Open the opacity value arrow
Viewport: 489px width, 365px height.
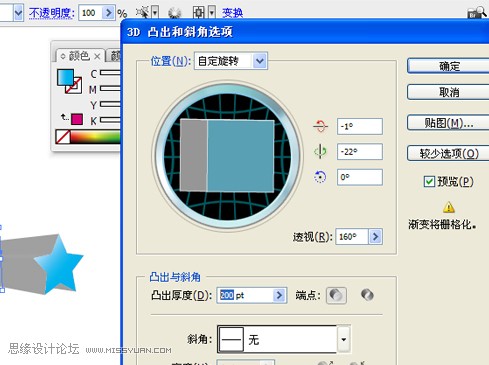[108, 13]
